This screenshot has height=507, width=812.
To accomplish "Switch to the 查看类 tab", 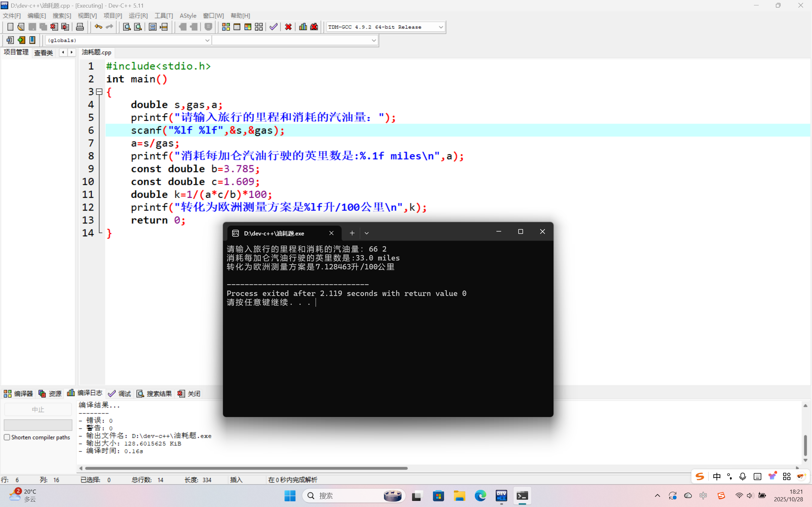I will point(44,53).
